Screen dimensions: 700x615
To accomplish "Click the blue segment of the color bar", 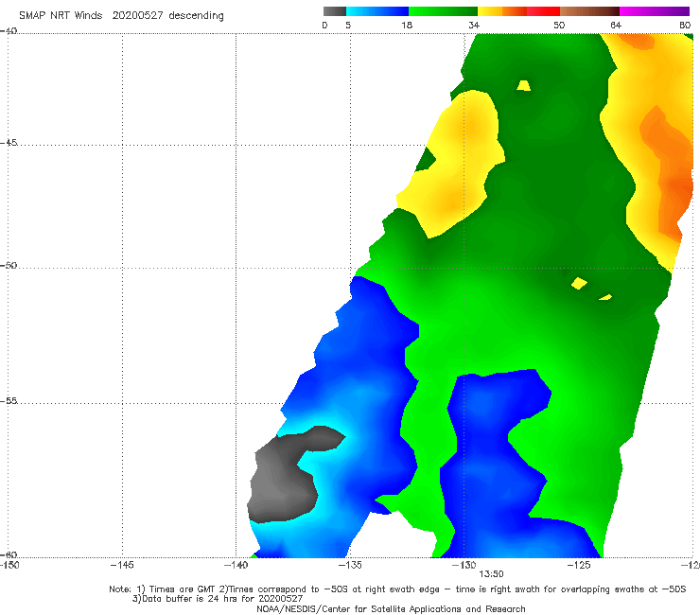I will 377,11.
